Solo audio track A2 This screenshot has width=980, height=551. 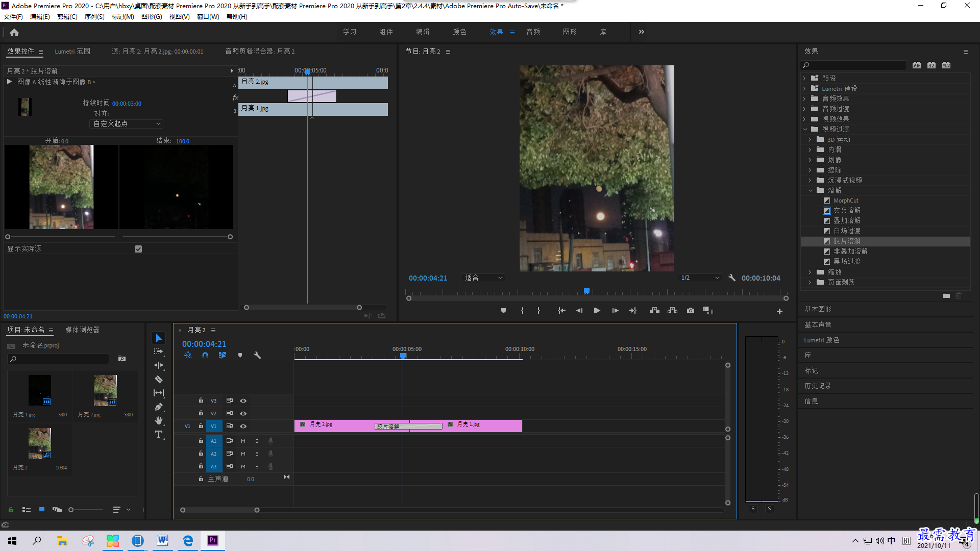click(x=257, y=454)
